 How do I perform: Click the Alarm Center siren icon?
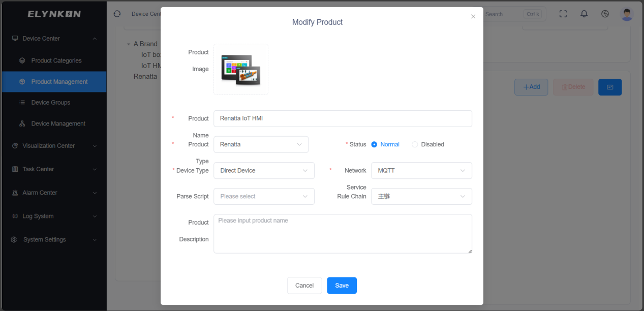tap(15, 193)
